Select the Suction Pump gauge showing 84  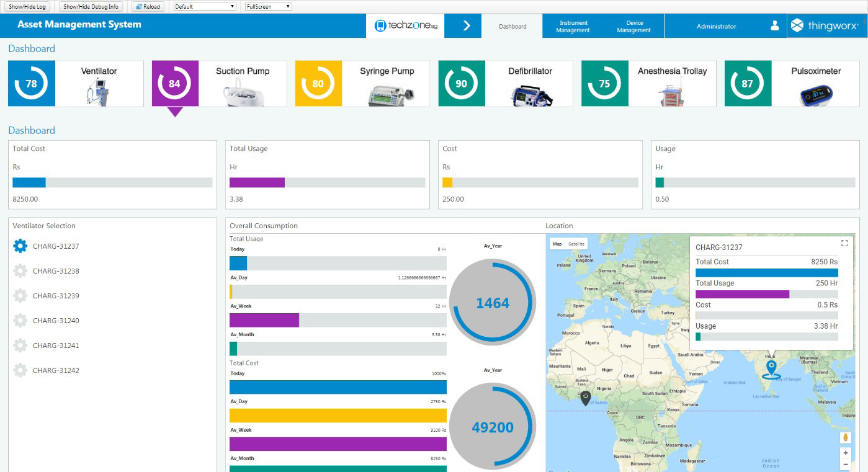tap(175, 84)
